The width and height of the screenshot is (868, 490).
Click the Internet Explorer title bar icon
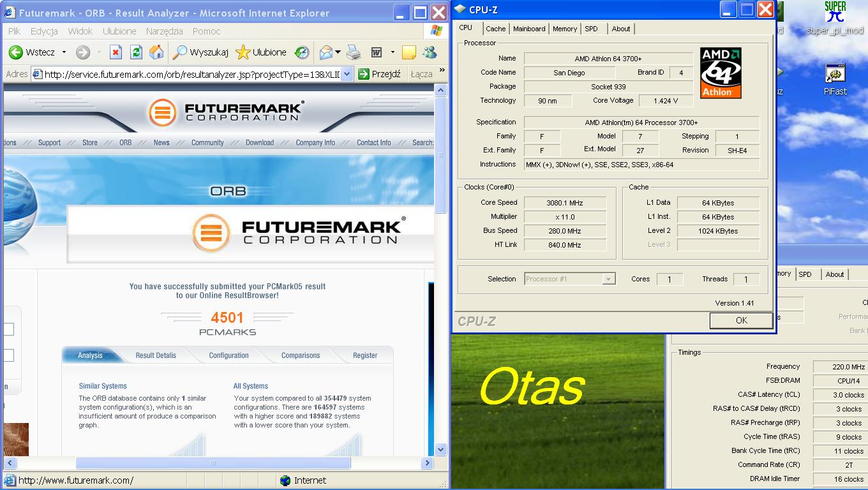(10, 13)
